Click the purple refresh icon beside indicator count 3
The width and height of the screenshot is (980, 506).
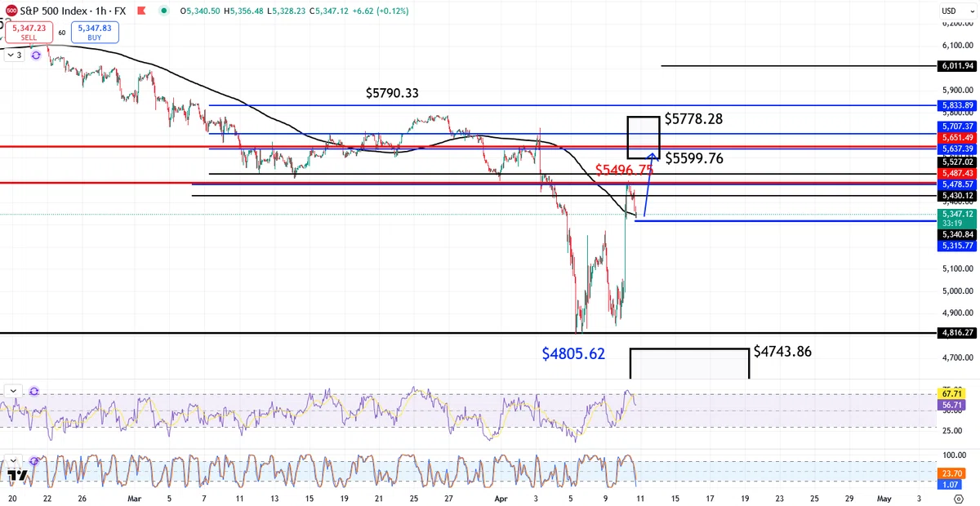pos(36,55)
